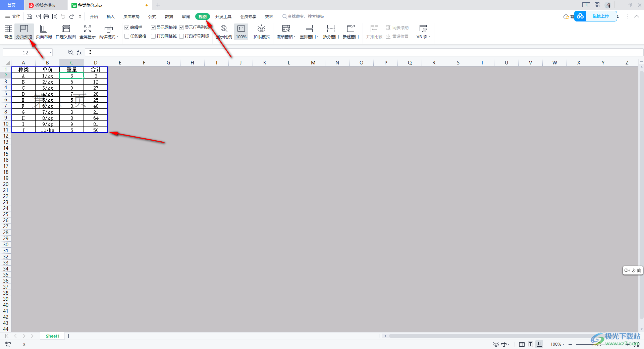Collapse the ribbon with the chevron
The width and height of the screenshot is (644, 349).
(x=636, y=16)
